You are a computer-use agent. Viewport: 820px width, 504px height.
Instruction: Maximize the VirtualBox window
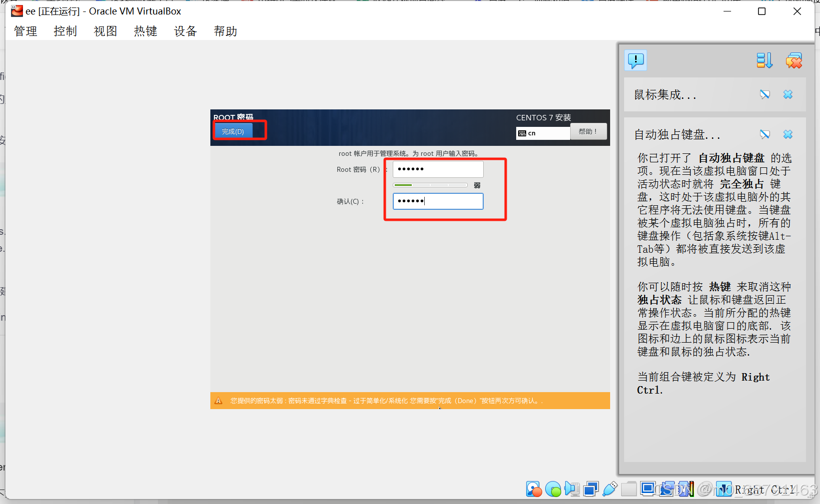[x=762, y=11]
